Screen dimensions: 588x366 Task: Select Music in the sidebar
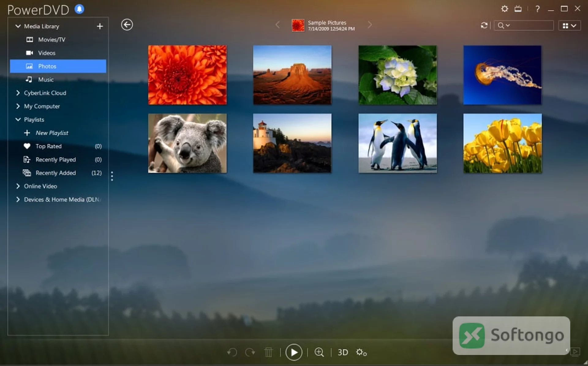pyautogui.click(x=58, y=80)
